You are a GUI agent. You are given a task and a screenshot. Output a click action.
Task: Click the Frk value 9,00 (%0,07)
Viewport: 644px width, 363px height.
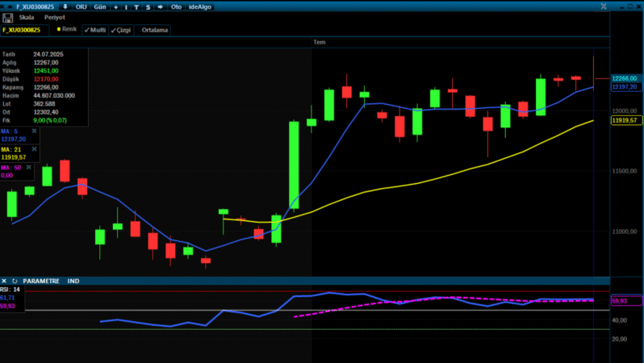pyautogui.click(x=50, y=120)
